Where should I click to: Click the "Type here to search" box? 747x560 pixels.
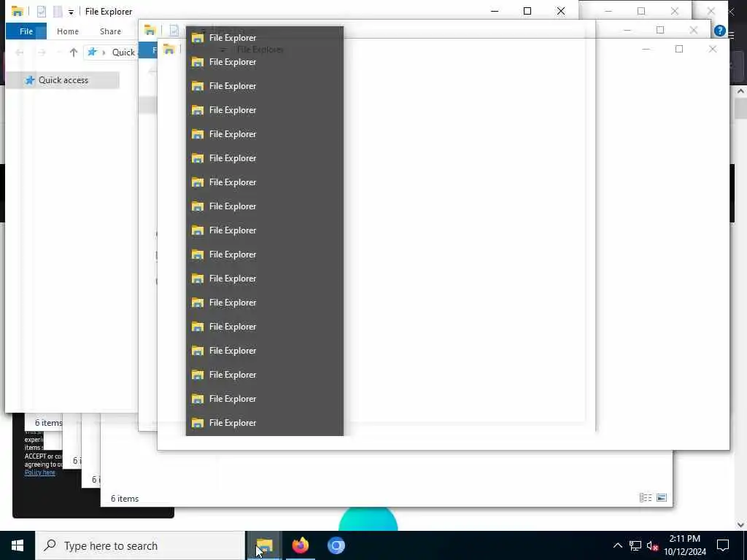(x=140, y=545)
